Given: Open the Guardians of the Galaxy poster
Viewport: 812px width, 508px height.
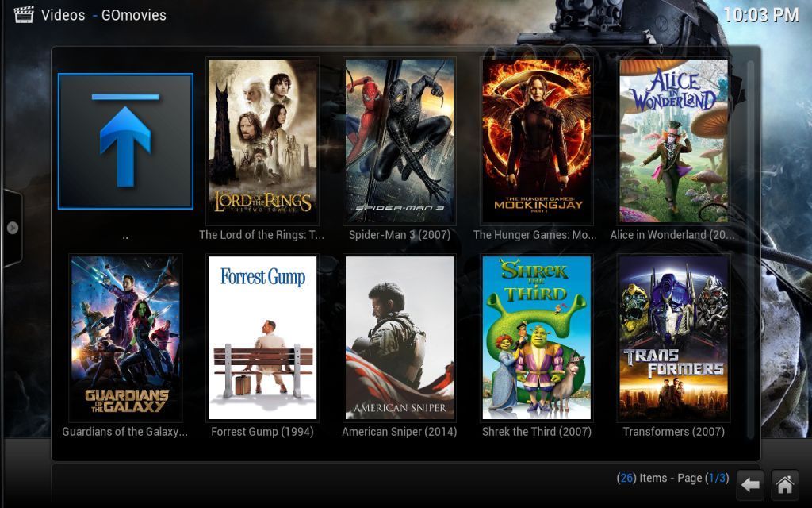Looking at the screenshot, I should pyautogui.click(x=125, y=337).
